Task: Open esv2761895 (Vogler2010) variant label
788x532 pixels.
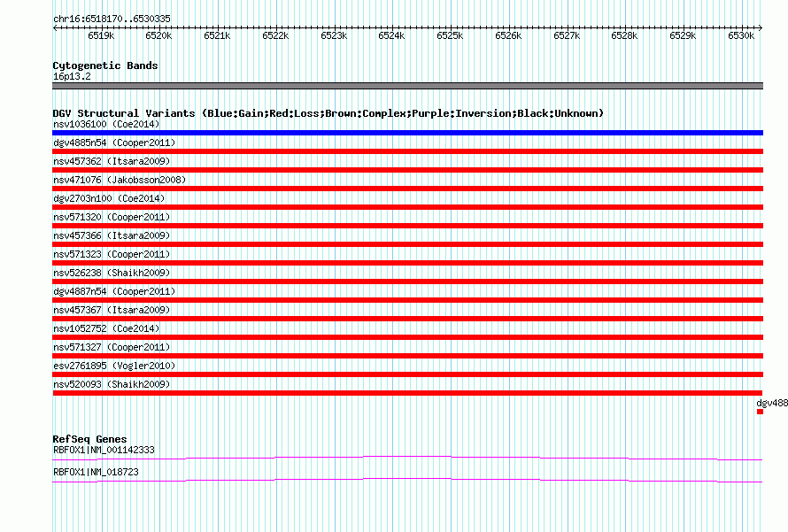Action: click(x=114, y=366)
